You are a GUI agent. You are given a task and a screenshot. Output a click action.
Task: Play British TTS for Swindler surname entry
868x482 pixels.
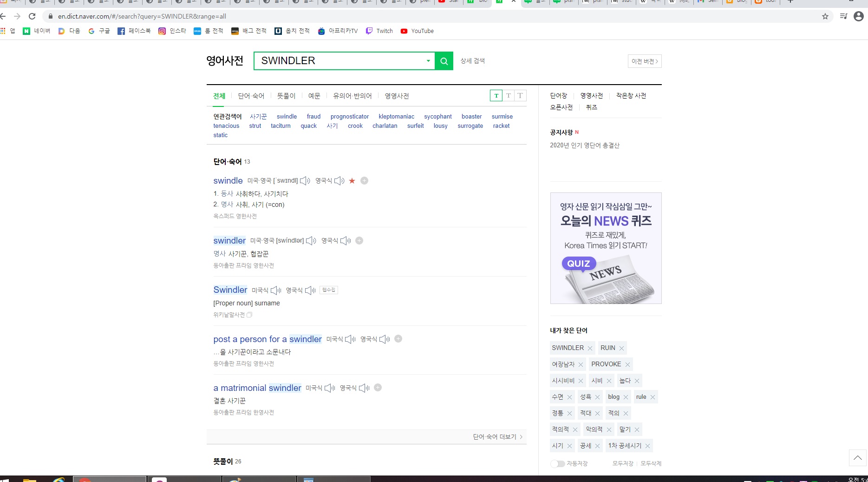[310, 291]
